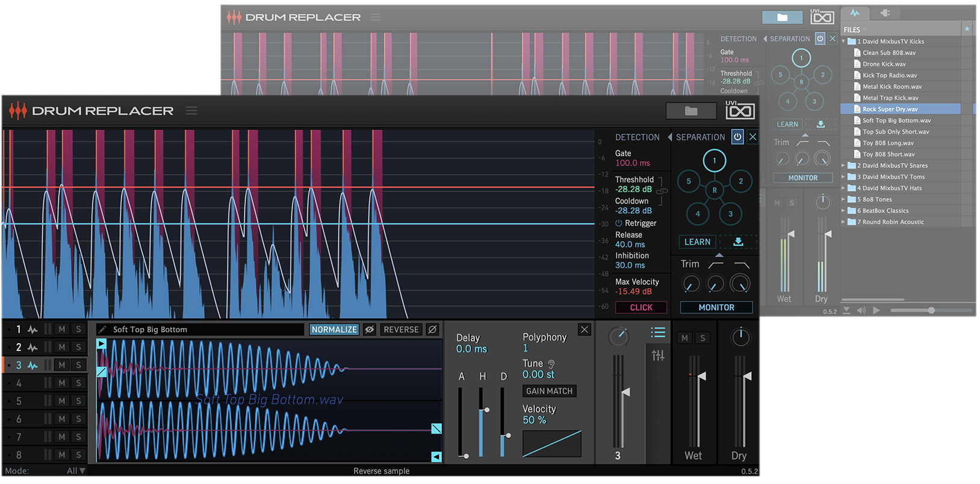Click the speaker volume icon in the back window browser
Viewport: 980px width, 484px height.
[x=861, y=311]
